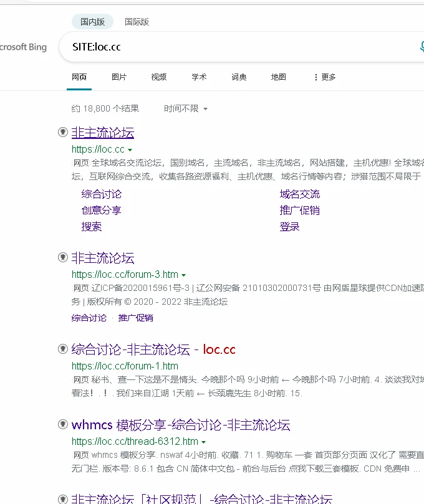Open the 域名交流 sitelink

click(x=300, y=194)
